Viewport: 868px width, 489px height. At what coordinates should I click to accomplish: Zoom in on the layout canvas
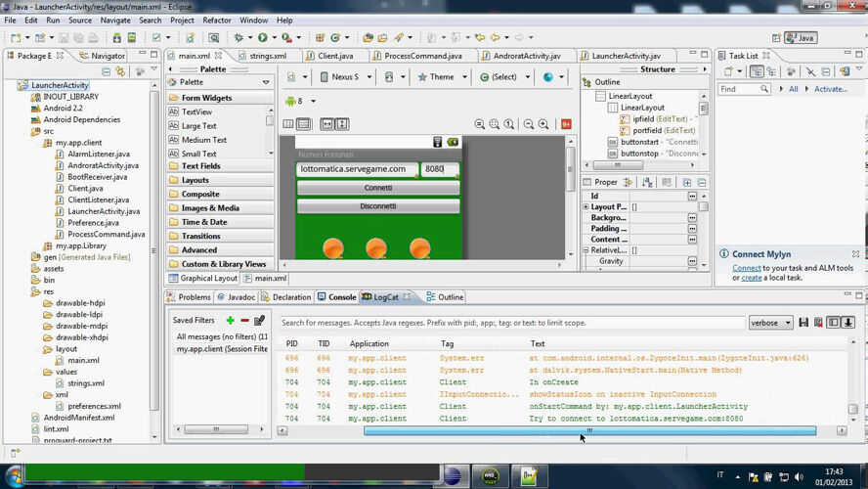click(543, 124)
